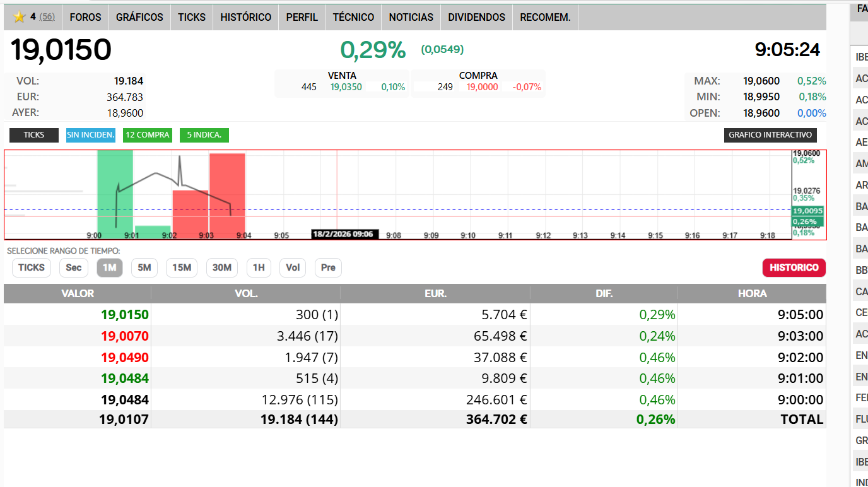The height and width of the screenshot is (487, 868).
Task: Select the 5M time range
Action: point(144,267)
